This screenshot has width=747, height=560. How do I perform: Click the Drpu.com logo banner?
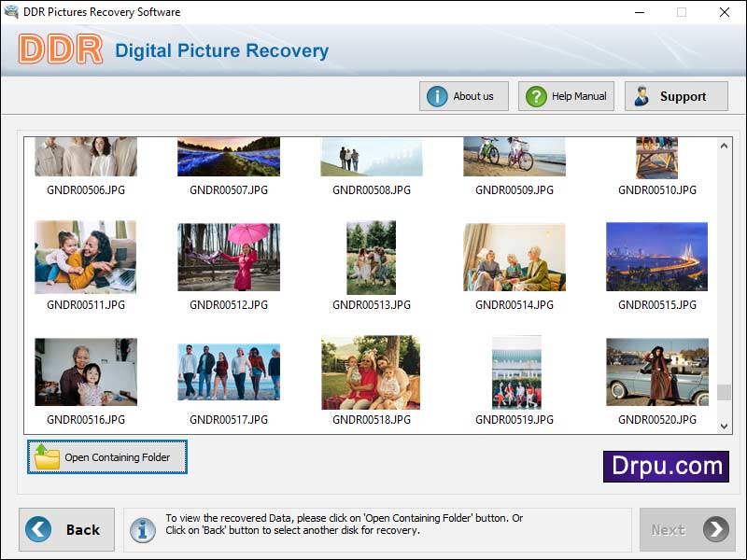pyautogui.click(x=667, y=467)
